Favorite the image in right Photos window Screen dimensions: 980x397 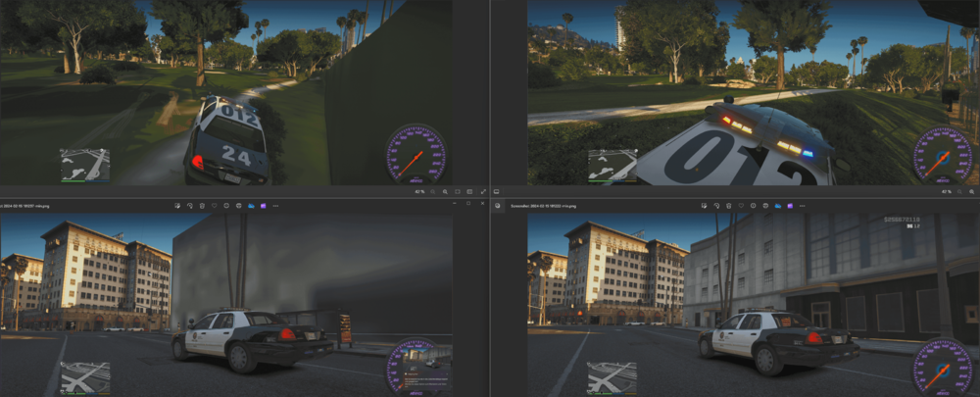(741, 206)
